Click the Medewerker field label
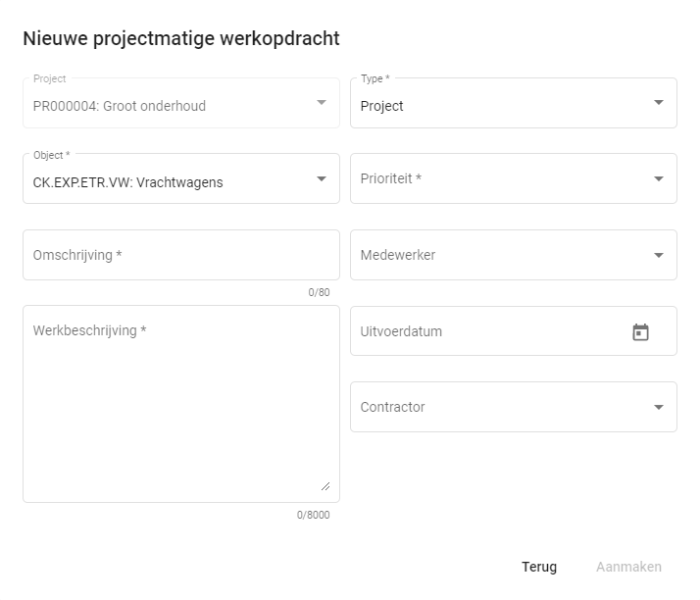Screen dimensions: 700x600 [x=398, y=255]
